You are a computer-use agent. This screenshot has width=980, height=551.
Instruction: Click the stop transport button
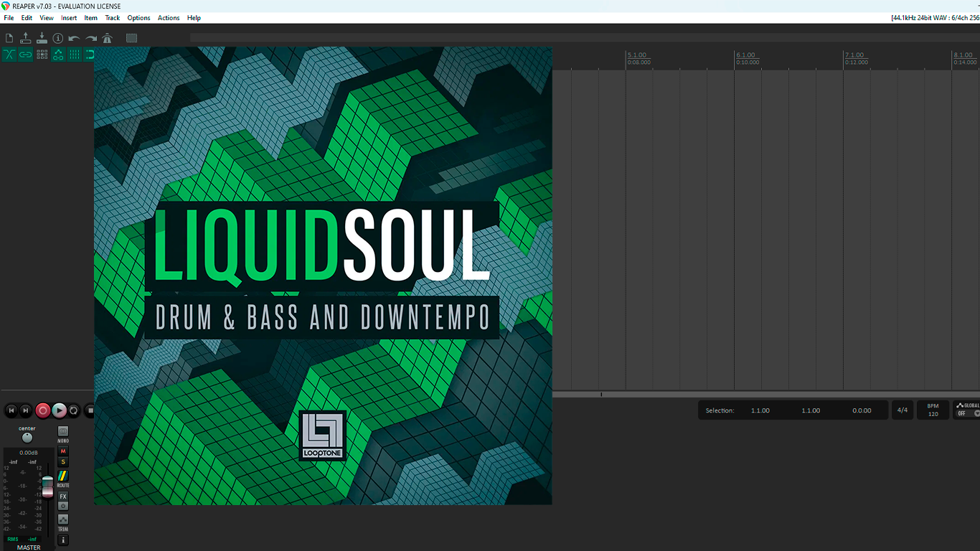pos(90,410)
